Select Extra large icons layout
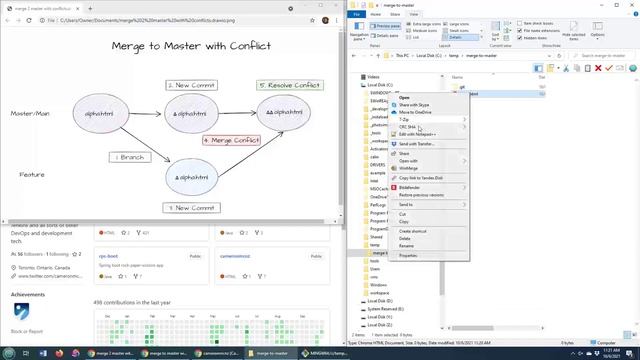Viewport: 640px width, 360px height. tap(424, 24)
